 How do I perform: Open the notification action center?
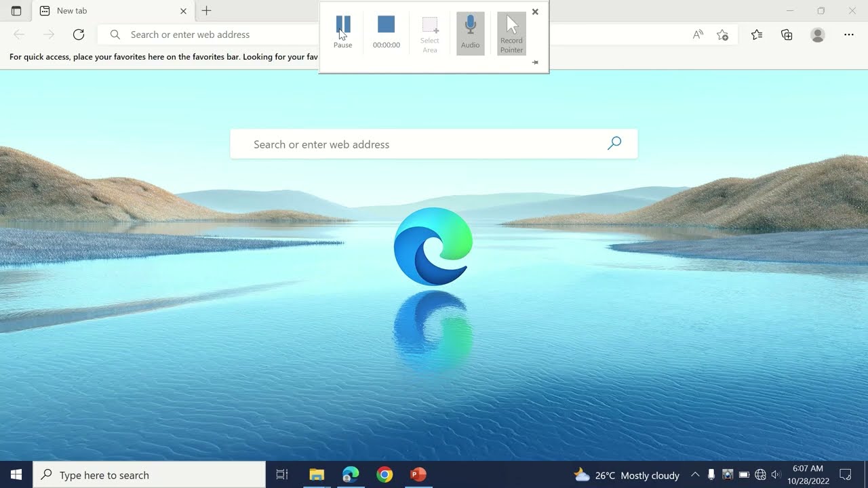tap(846, 474)
